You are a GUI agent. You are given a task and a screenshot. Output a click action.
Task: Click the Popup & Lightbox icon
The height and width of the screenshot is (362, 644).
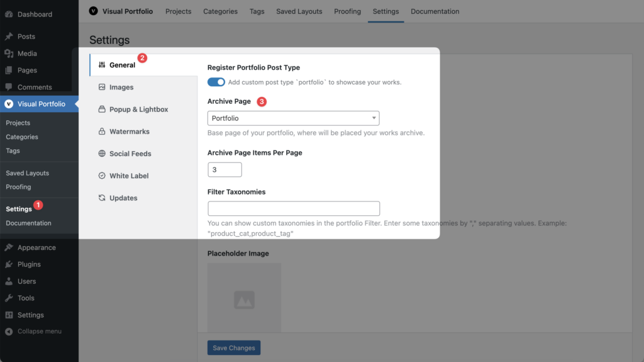(x=102, y=109)
